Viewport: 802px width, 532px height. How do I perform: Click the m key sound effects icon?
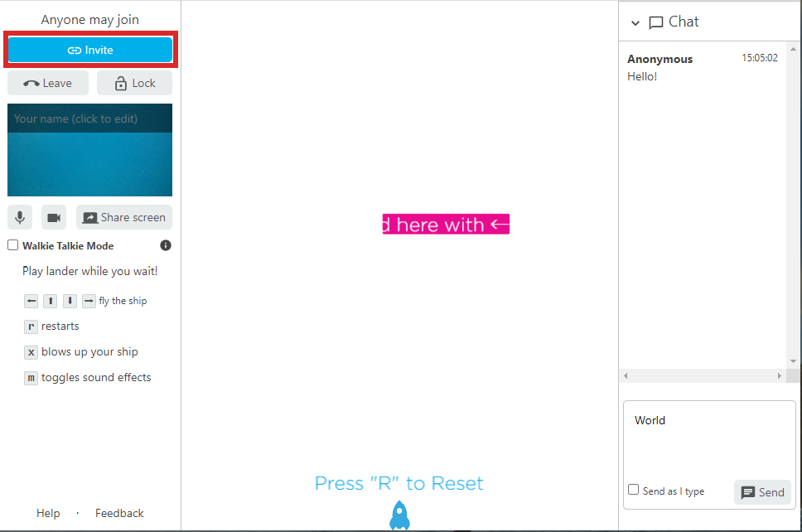click(x=31, y=378)
